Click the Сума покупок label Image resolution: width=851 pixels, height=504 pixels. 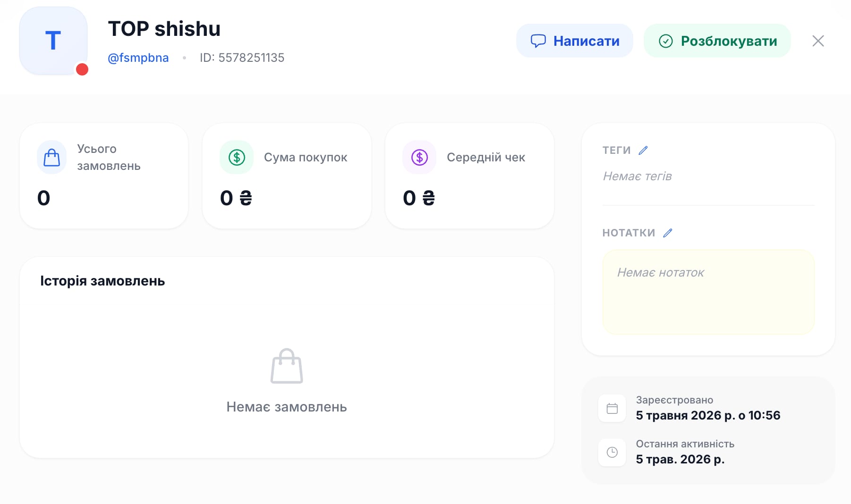click(306, 157)
